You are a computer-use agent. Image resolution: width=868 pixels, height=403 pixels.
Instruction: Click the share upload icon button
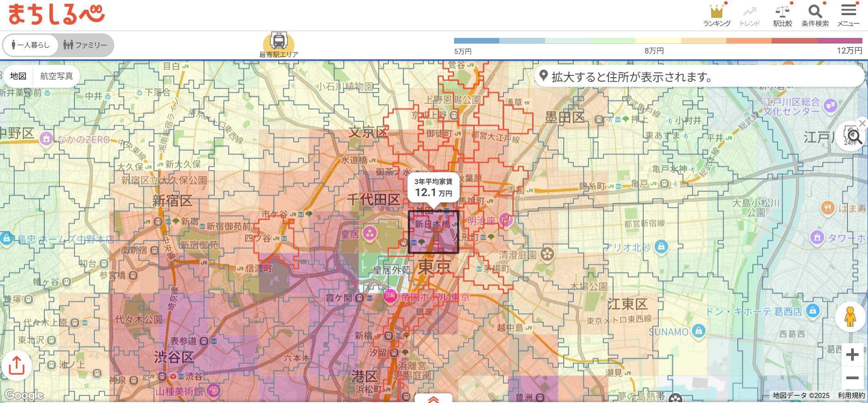[x=17, y=365]
